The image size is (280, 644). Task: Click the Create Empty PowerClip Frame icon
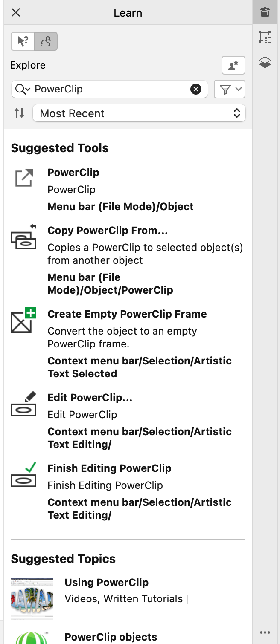coord(24,321)
